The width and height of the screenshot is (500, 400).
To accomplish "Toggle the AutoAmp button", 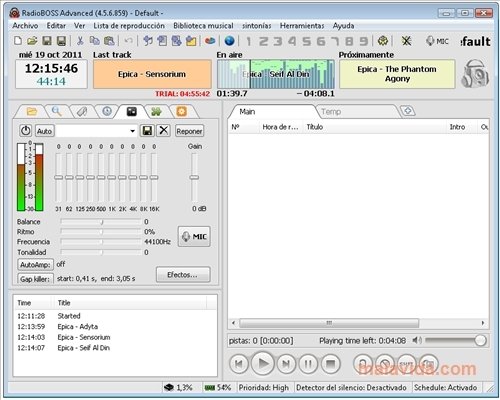I will (35, 265).
